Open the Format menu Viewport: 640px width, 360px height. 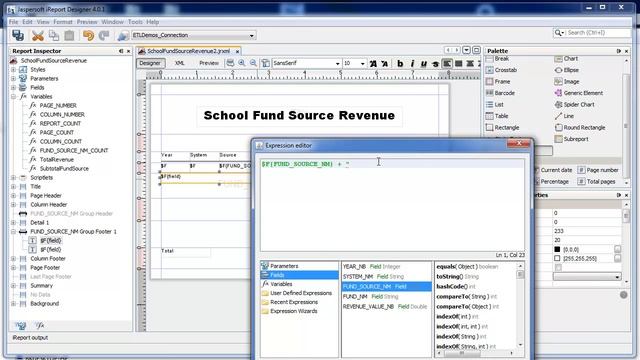[63, 22]
